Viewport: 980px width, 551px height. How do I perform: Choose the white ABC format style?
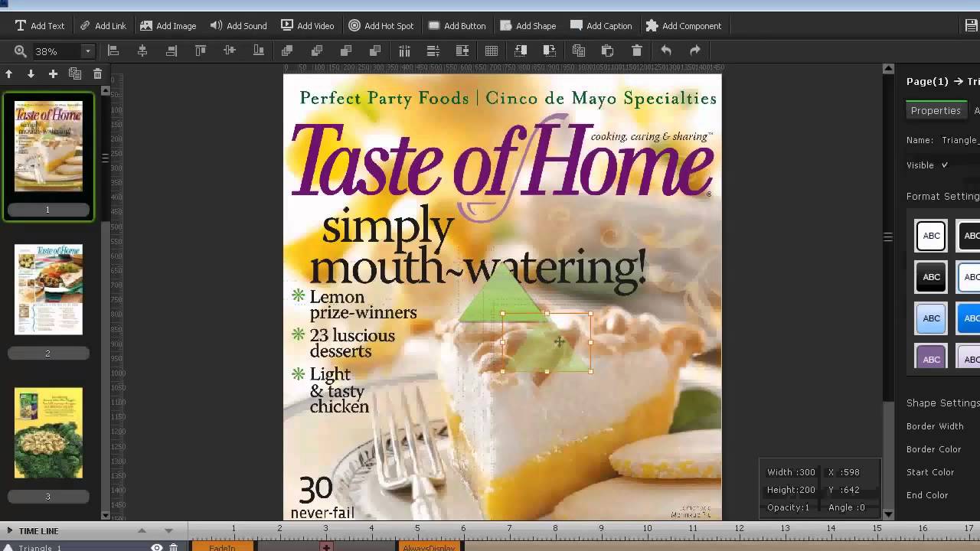click(x=931, y=236)
